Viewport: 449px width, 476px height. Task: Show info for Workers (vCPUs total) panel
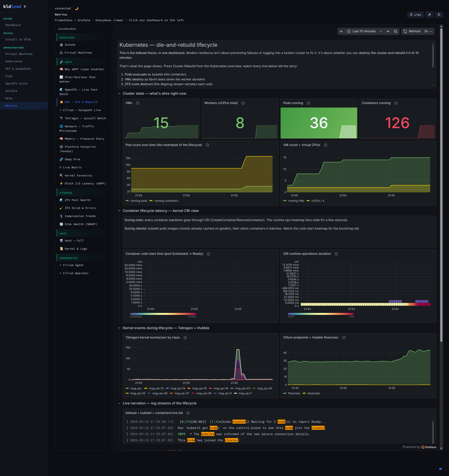coord(243,103)
